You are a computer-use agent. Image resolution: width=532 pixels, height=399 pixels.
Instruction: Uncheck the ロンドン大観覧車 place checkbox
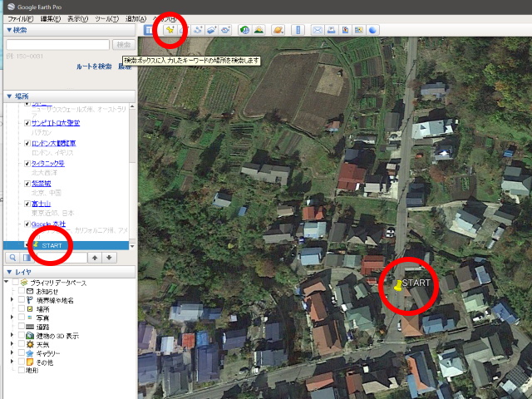pos(27,144)
